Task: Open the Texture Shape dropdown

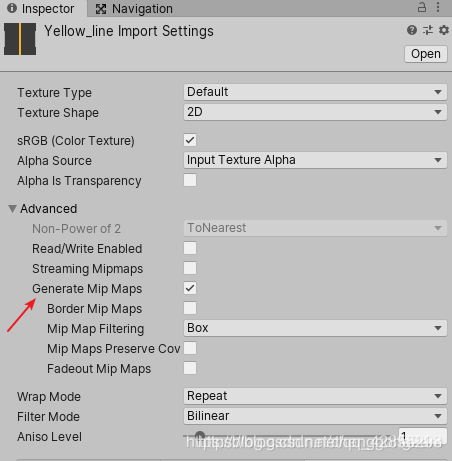Action: [x=315, y=112]
